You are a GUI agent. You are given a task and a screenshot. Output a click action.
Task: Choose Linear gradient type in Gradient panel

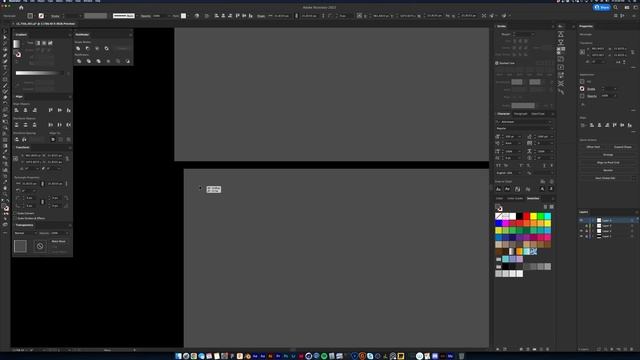coord(38,43)
